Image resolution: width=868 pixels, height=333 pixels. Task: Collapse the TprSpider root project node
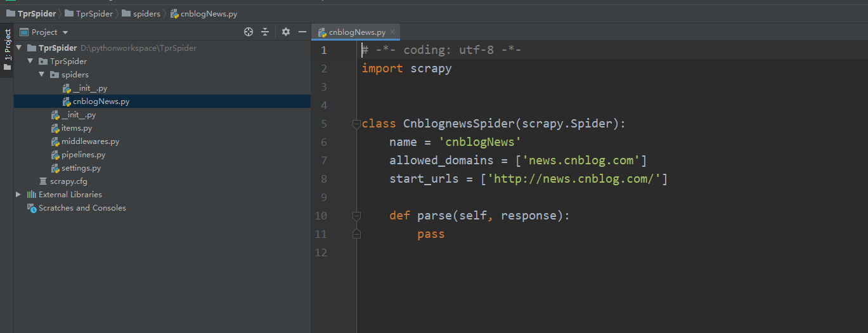(x=19, y=48)
